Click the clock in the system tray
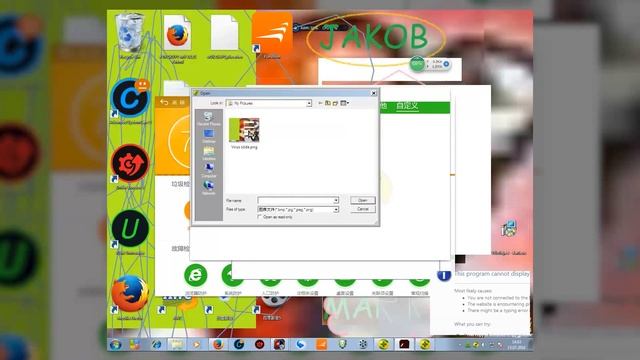This screenshot has width=640, height=360. [516, 344]
